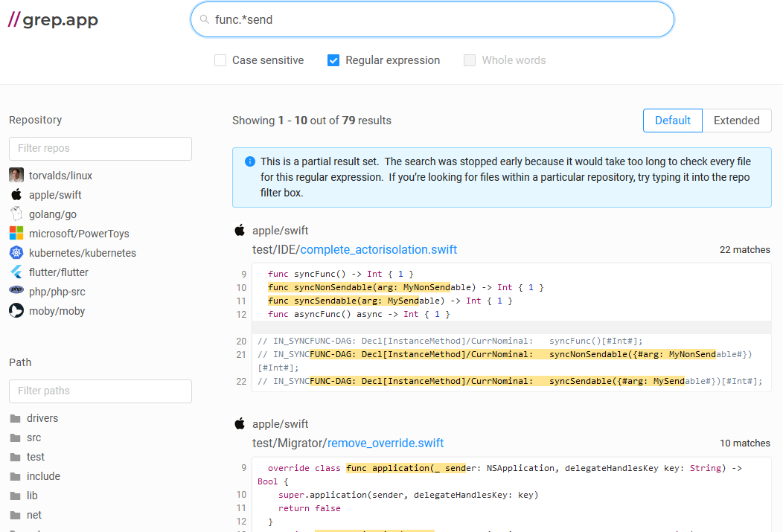Filter results by drivers path
The width and height of the screenshot is (783, 532).
pos(42,418)
